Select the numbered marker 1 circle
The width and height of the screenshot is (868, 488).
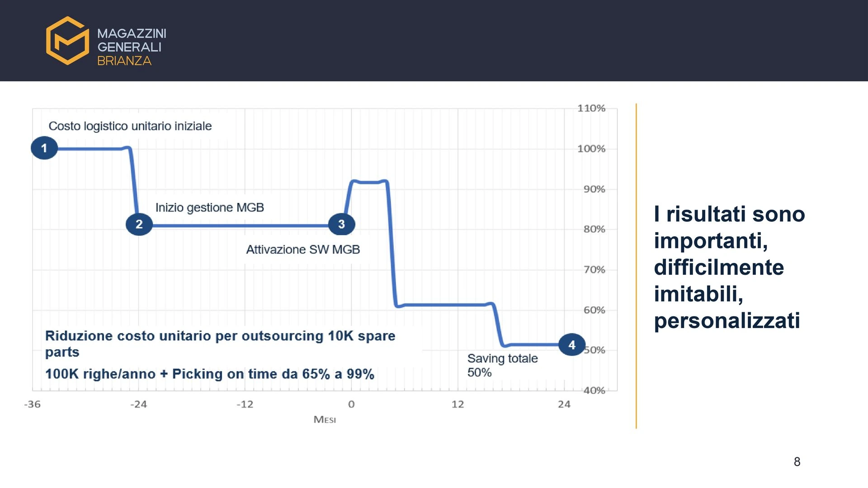[x=44, y=148]
